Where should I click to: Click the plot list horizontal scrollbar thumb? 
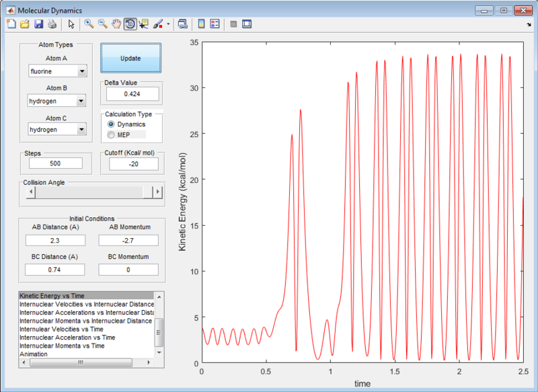81,362
